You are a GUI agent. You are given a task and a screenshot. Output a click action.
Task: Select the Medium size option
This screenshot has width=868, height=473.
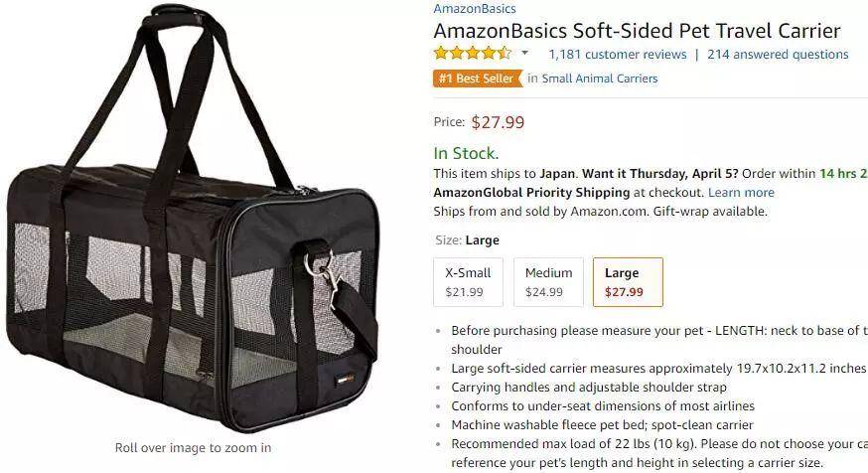click(548, 282)
